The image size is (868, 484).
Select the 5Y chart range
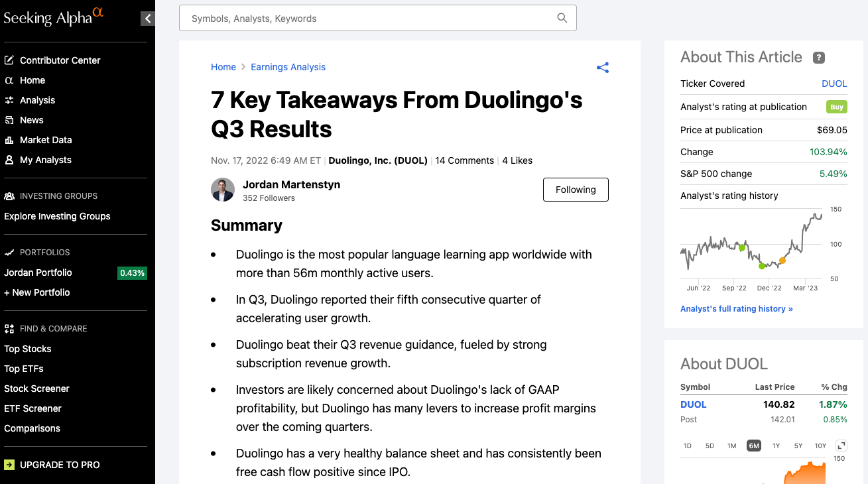[x=798, y=446]
